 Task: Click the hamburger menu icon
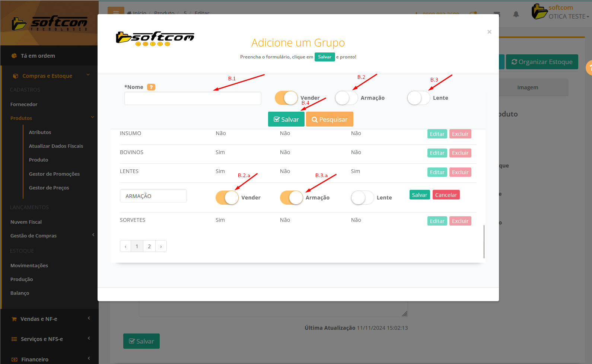(116, 12)
